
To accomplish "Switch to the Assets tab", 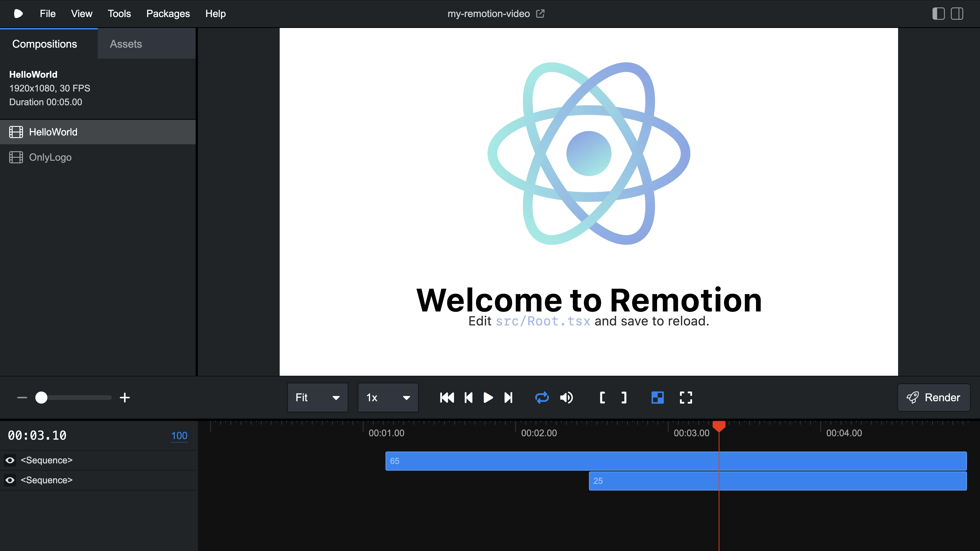I will (146, 44).
